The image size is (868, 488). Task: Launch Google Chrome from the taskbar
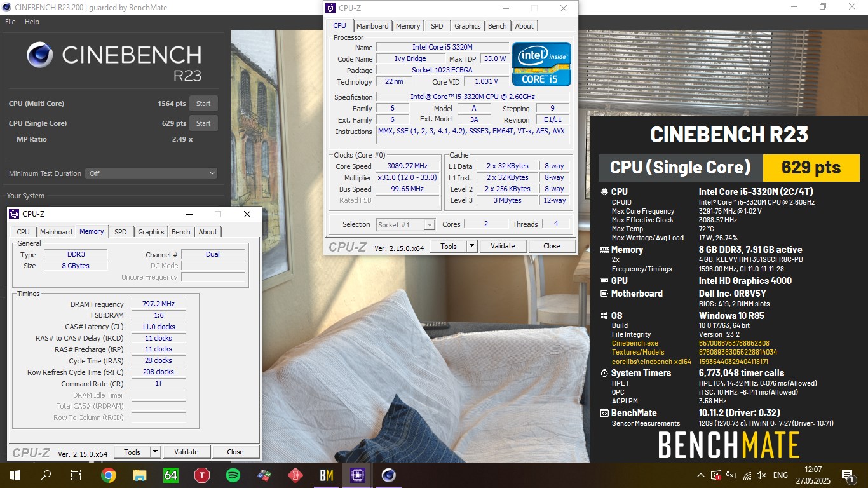(108, 475)
